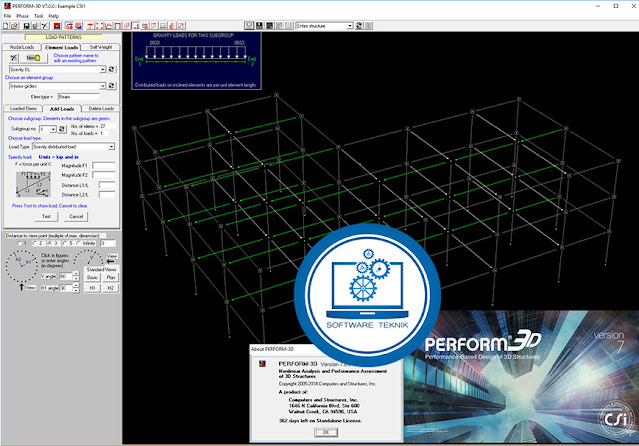Click the New load pattern button
The image size is (639, 446).
tap(33, 58)
